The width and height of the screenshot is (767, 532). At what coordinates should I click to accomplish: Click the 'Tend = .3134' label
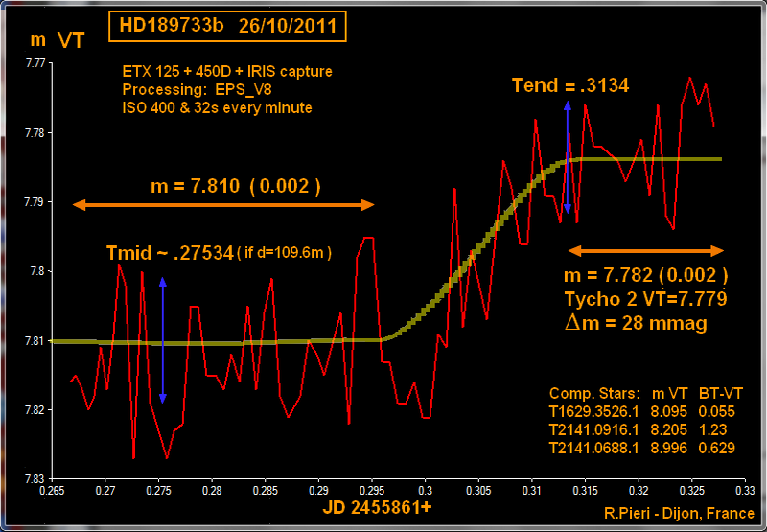point(570,85)
